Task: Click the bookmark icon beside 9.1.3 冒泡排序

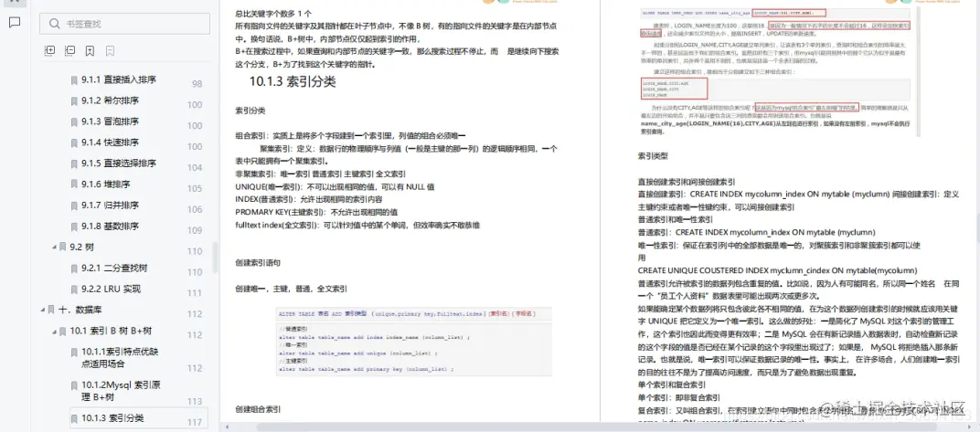Action: (74, 121)
